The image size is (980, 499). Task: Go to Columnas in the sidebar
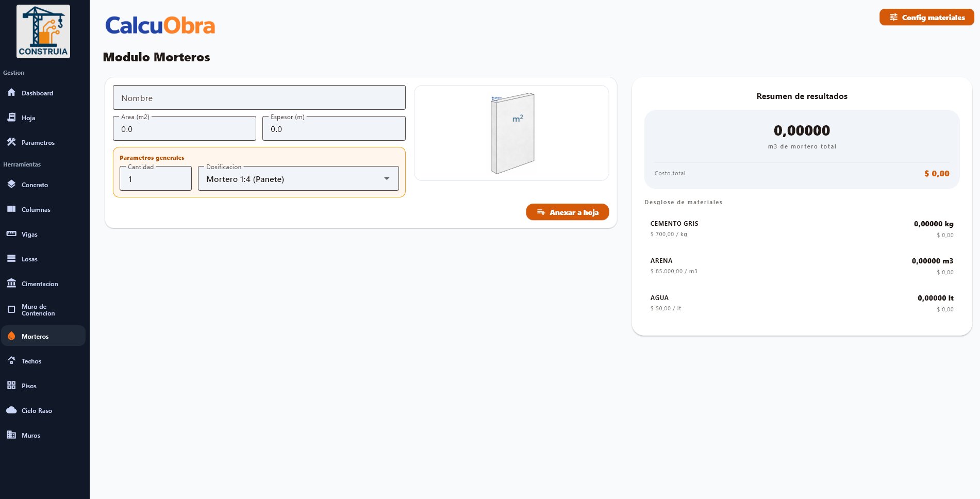[36, 210]
